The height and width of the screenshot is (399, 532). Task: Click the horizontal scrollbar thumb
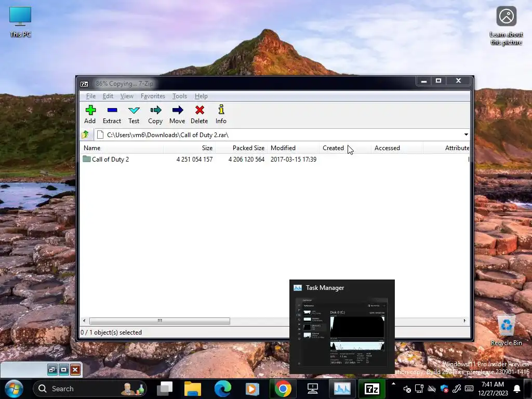pyautogui.click(x=160, y=321)
